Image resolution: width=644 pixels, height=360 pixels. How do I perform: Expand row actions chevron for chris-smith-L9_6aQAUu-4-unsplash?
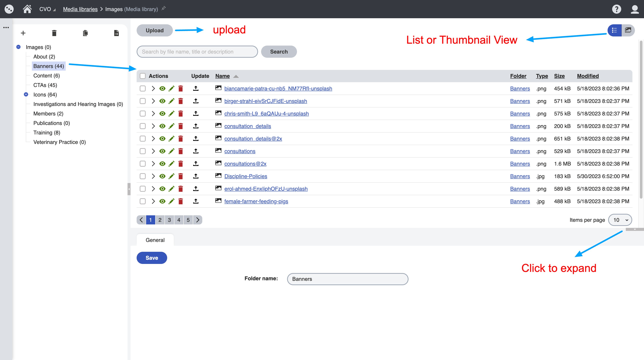[153, 114]
